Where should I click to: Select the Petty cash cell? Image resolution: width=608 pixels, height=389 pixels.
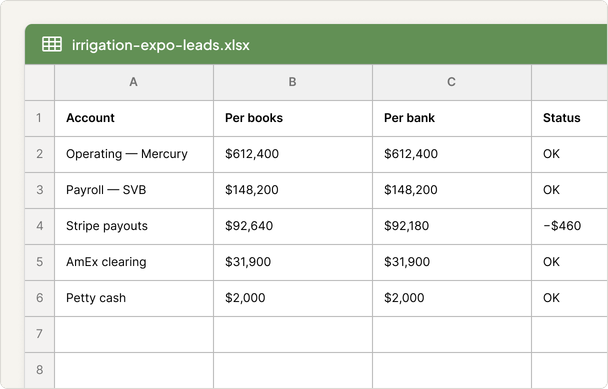(134, 299)
